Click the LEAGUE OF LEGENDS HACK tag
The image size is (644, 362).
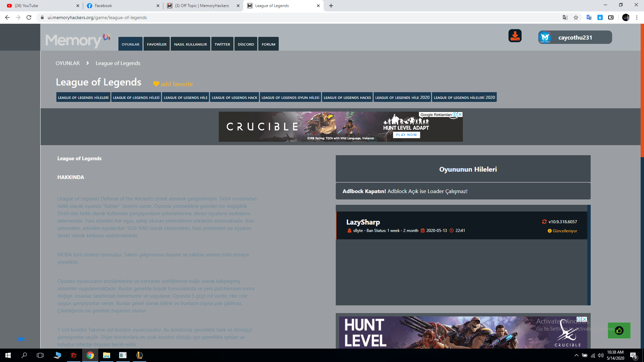[x=234, y=97]
